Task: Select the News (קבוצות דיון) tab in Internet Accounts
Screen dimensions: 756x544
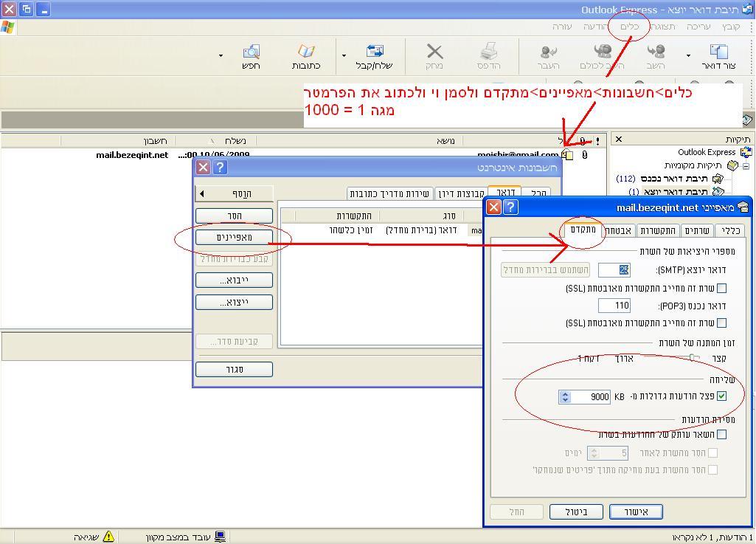Action: pyautogui.click(x=461, y=193)
